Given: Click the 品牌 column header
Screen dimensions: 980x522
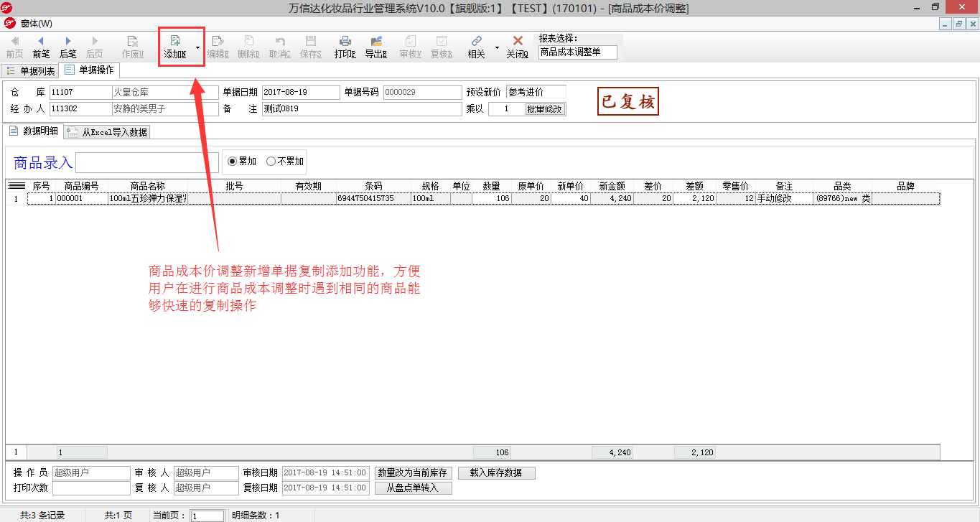Looking at the screenshot, I should tap(905, 187).
